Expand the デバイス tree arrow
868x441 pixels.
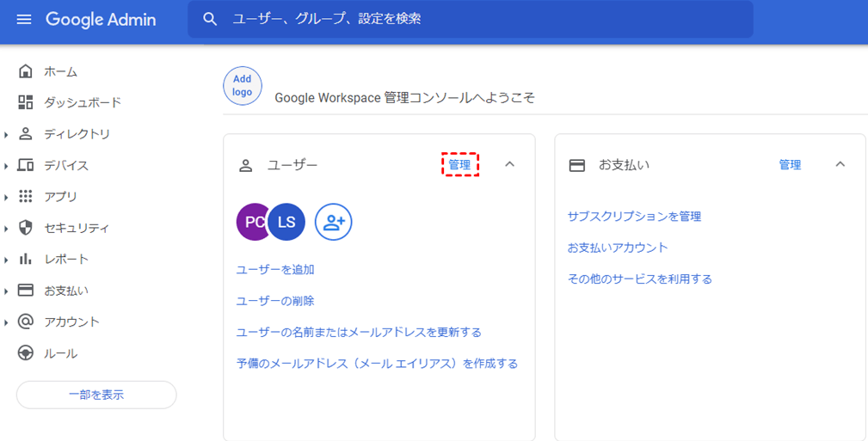pyautogui.click(x=6, y=165)
